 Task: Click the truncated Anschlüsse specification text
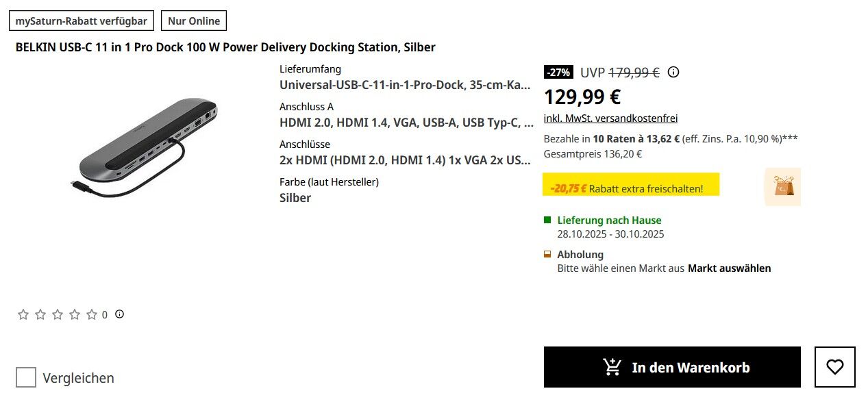click(x=405, y=160)
